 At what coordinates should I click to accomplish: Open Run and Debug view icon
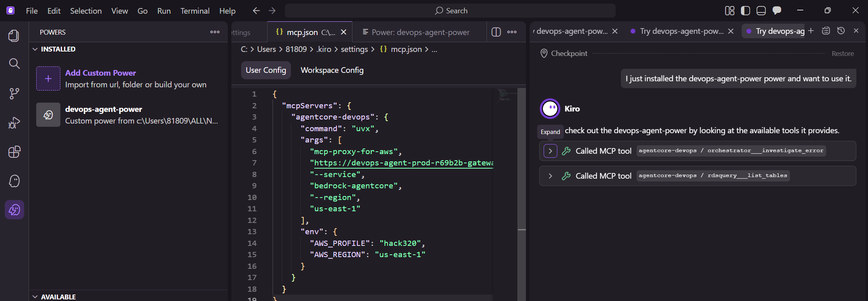coord(14,123)
